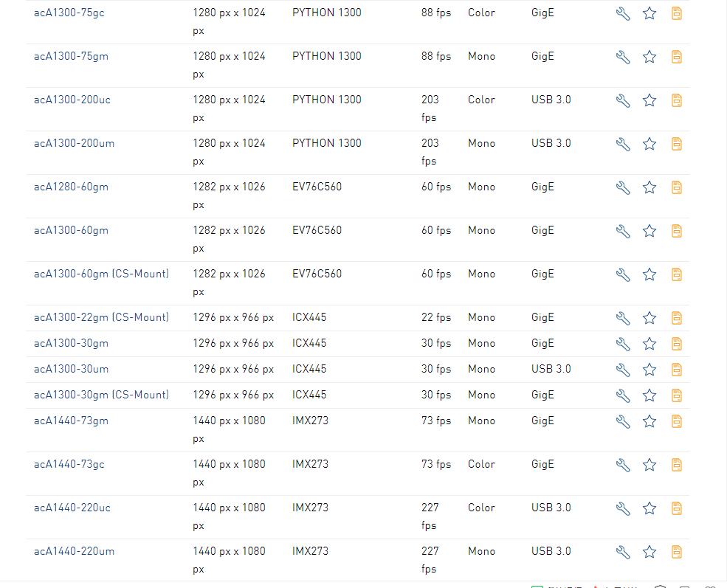Open document icon for acA1440-73gm

[x=676, y=421]
